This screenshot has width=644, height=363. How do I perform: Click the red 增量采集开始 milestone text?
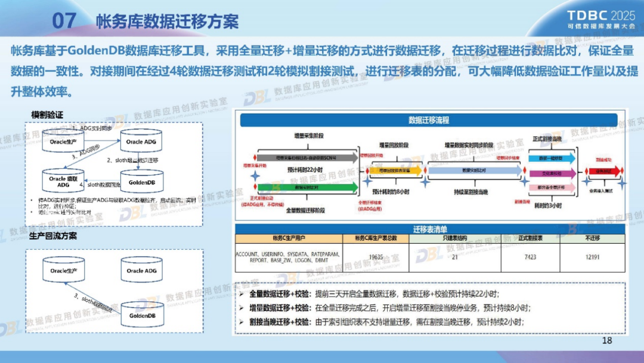(x=255, y=165)
